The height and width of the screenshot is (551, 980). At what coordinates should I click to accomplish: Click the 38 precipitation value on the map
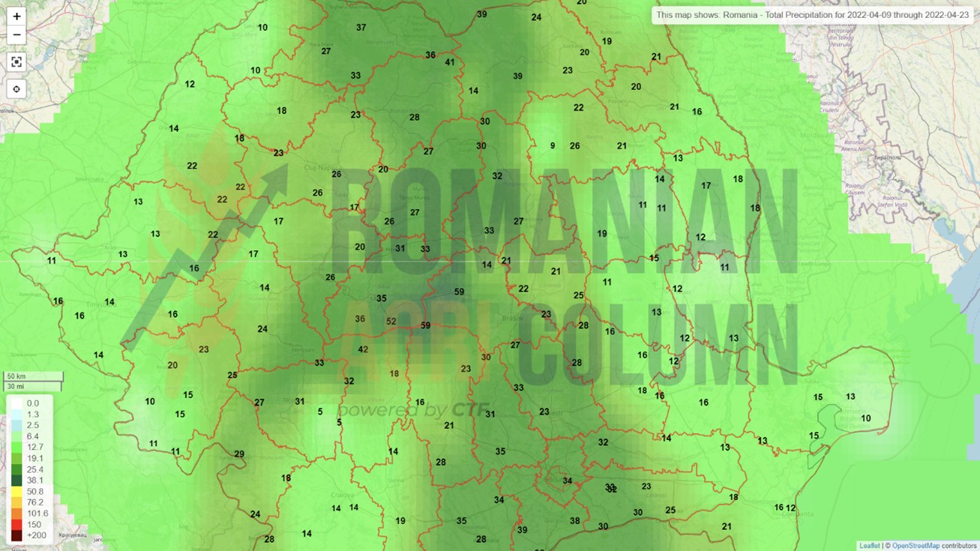[x=574, y=521]
